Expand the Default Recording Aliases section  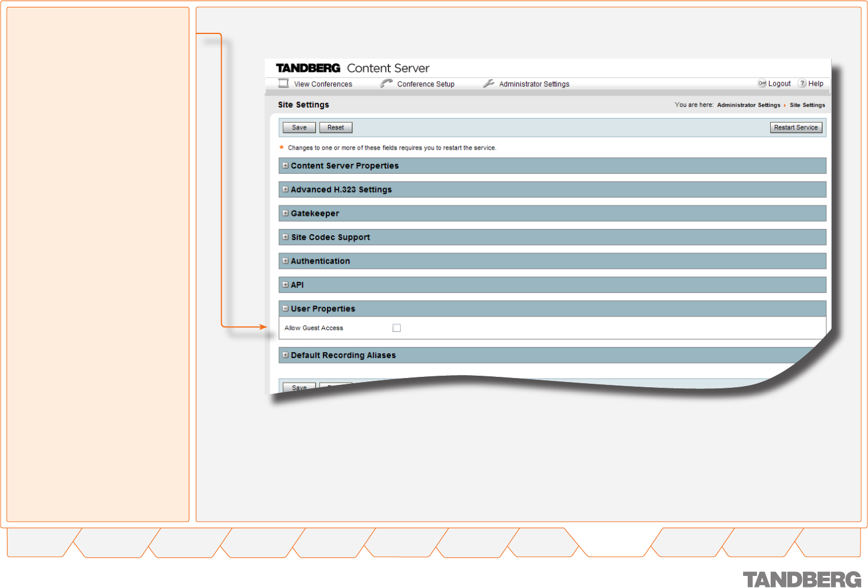pyautogui.click(x=285, y=356)
